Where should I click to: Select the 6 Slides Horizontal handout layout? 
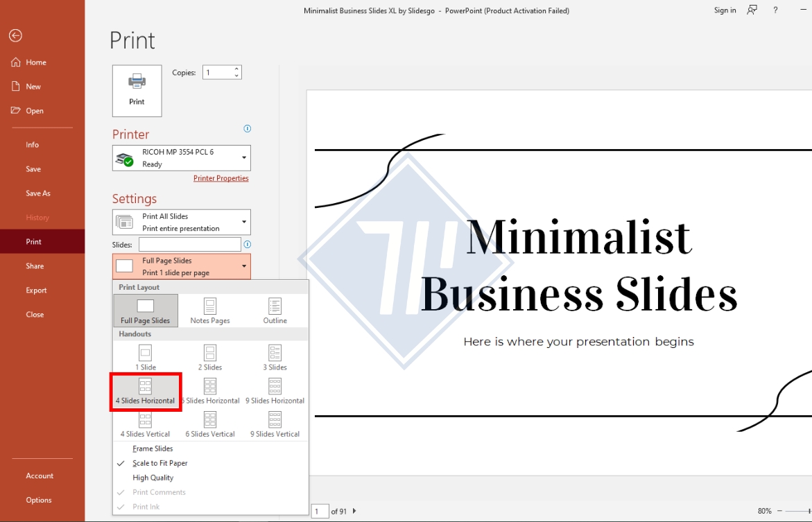(x=209, y=391)
